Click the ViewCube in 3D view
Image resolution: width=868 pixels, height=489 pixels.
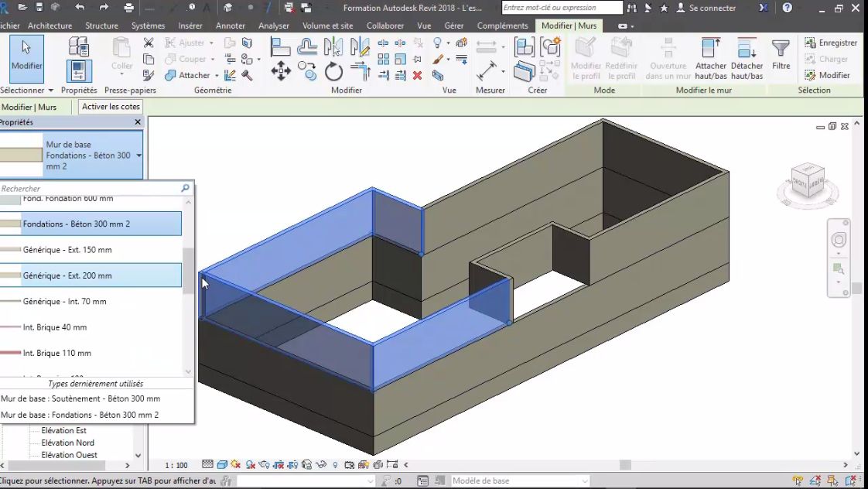coord(807,181)
